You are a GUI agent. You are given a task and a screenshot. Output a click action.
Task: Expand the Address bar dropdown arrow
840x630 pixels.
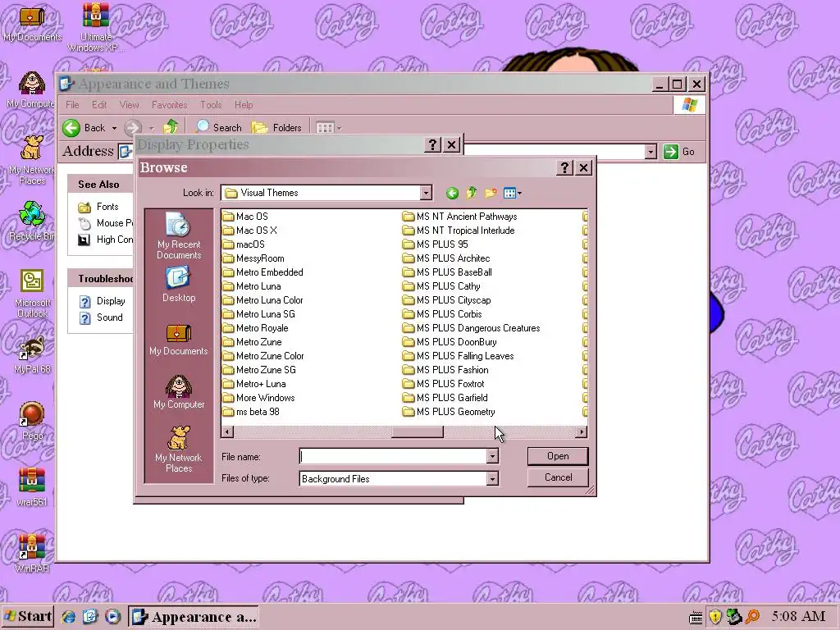651,152
